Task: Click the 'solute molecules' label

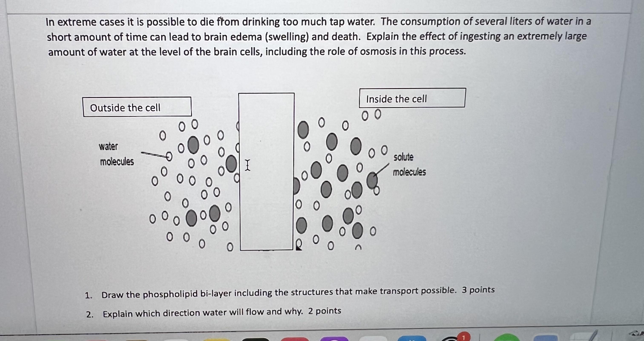Action: pyautogui.click(x=409, y=165)
